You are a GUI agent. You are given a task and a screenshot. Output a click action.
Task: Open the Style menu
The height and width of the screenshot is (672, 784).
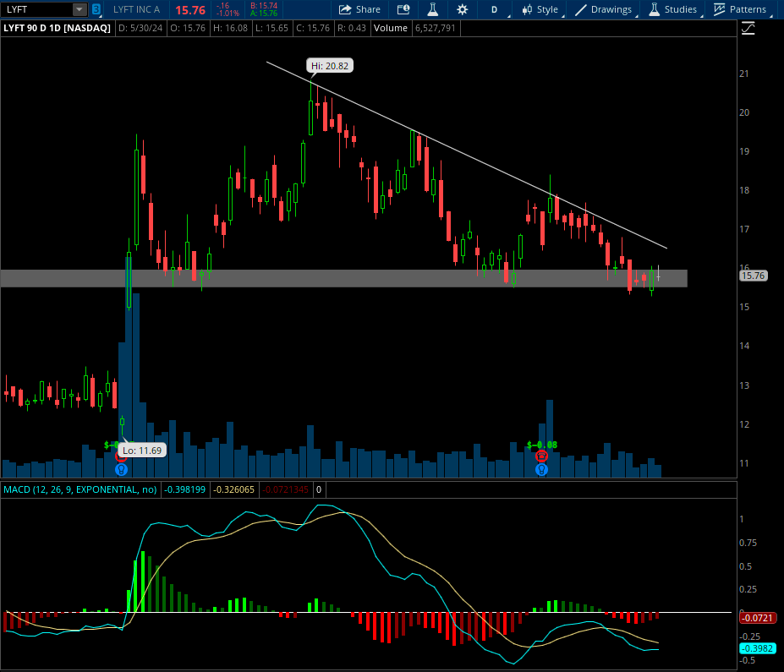[x=540, y=9]
